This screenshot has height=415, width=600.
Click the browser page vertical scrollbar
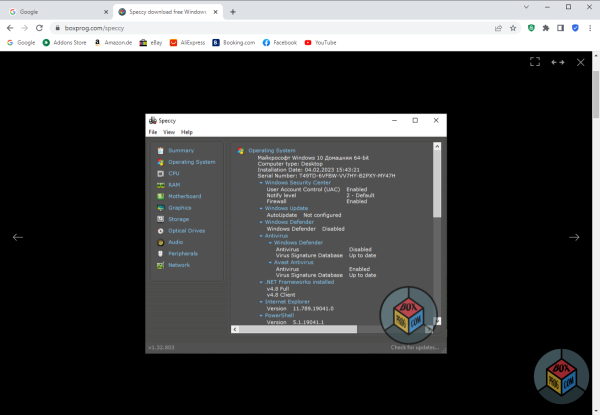pyautogui.click(x=596, y=94)
